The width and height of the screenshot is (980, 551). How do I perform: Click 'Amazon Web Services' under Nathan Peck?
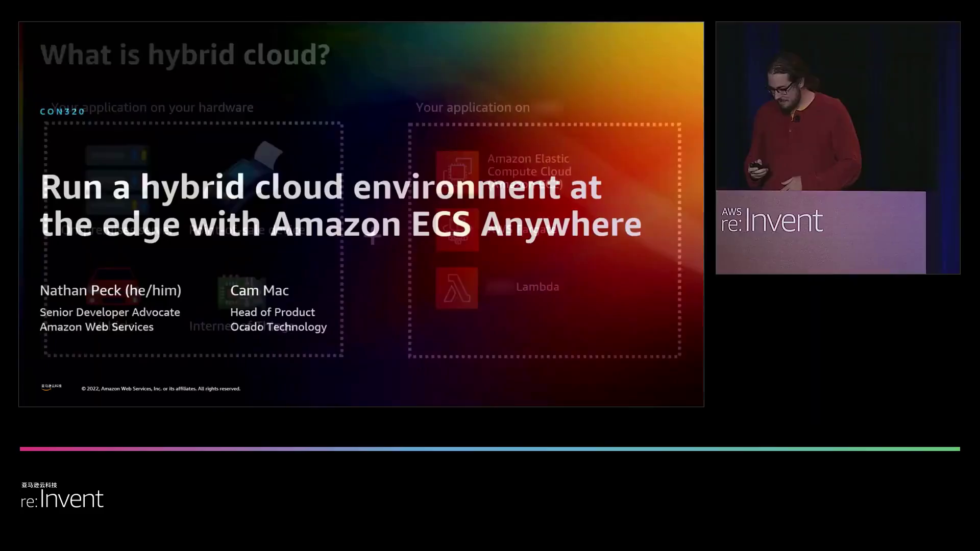click(x=96, y=327)
